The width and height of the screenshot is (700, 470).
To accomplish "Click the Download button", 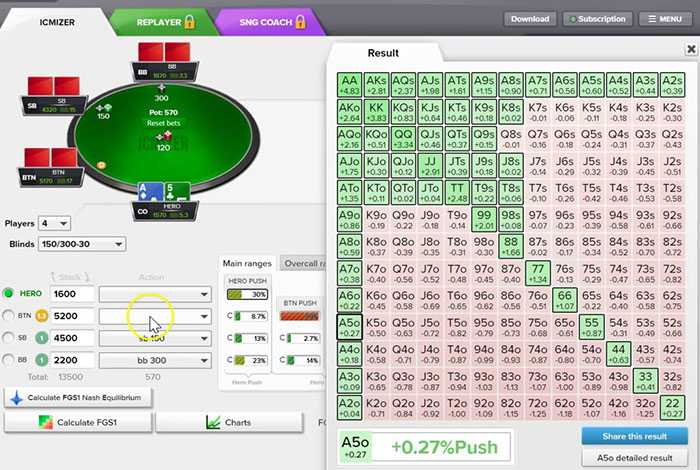I will click(530, 19).
